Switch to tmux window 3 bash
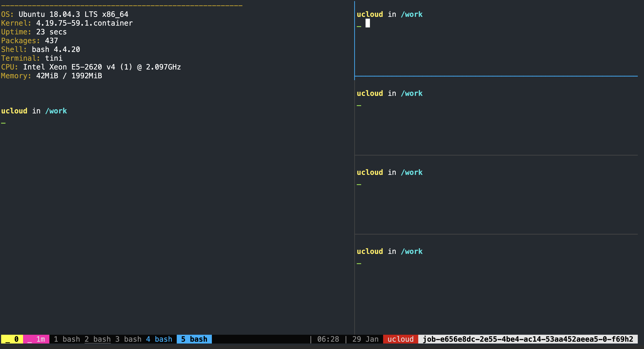644x349 pixels. tap(128, 339)
